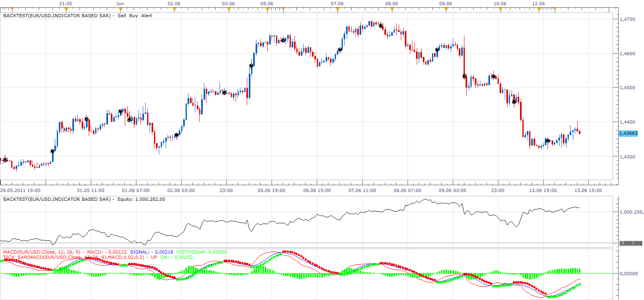Click the 0,00000 MACD axis label
The height and width of the screenshot is (300, 644).
coord(629,274)
